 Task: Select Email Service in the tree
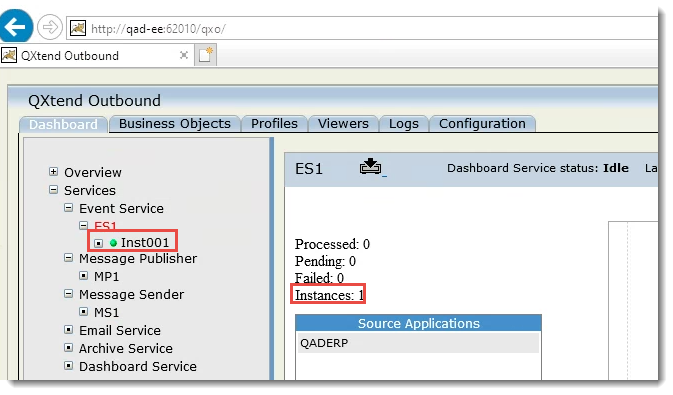pos(120,331)
